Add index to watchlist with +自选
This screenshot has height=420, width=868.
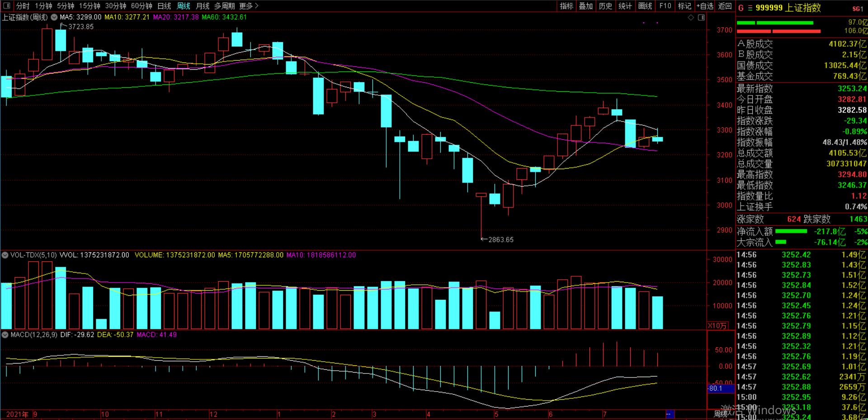(x=705, y=6)
